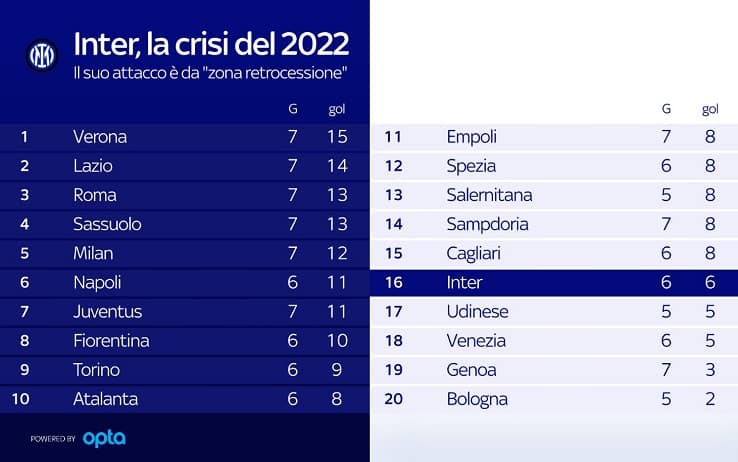The height and width of the screenshot is (462, 738).
Task: Select the "Inter, la crisi del 2022" title
Action: click(211, 45)
